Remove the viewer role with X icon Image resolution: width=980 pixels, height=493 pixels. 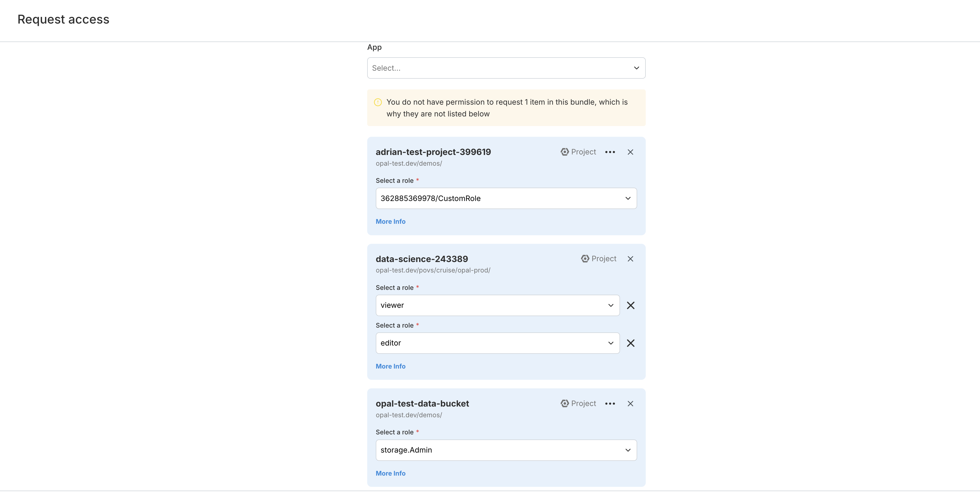pyautogui.click(x=630, y=305)
